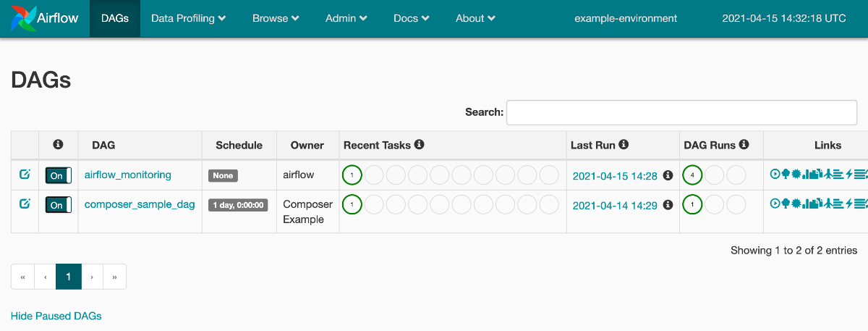Select the DAGs tab in navbar
Viewport: 868px width, 331px height.
pos(115,18)
